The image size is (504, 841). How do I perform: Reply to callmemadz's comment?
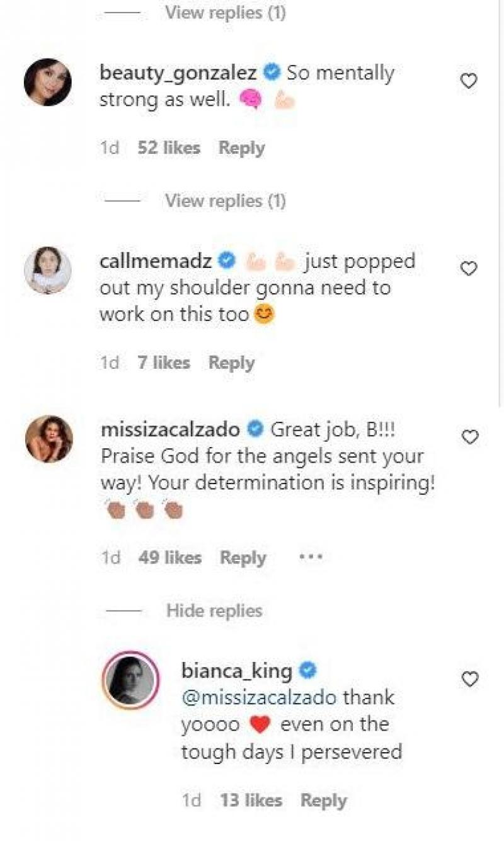point(231,362)
